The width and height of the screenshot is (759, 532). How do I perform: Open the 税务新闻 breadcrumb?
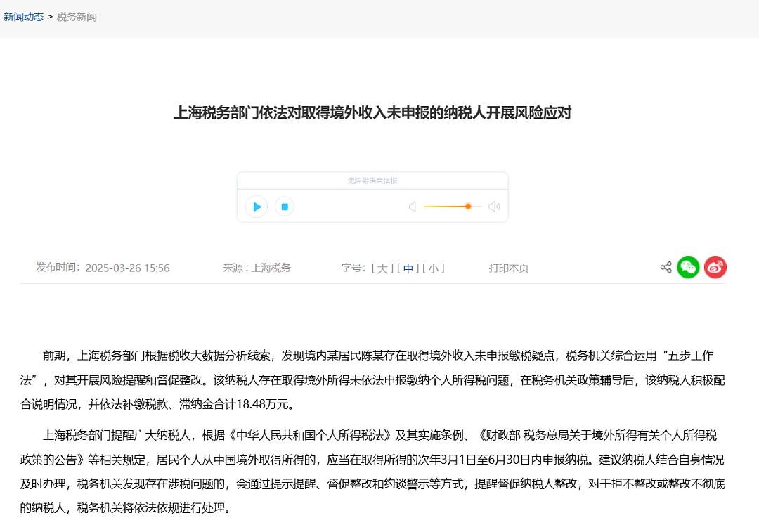coord(77,17)
